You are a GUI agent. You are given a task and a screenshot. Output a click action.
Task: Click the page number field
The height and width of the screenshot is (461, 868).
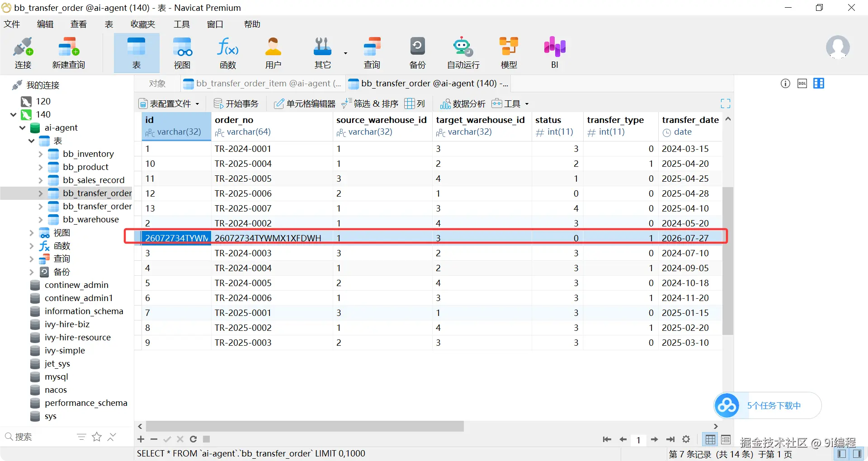pyautogui.click(x=638, y=440)
